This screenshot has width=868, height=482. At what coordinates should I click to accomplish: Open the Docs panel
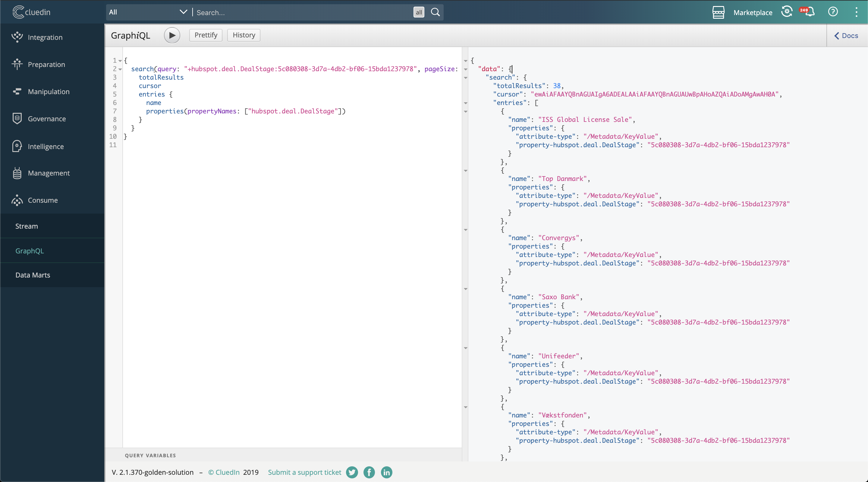tap(846, 35)
